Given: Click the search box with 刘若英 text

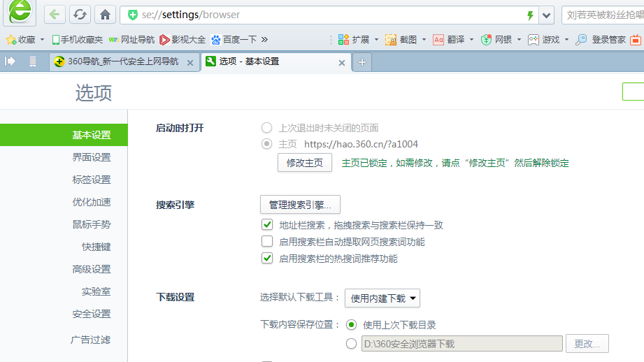Looking at the screenshot, I should (603, 15).
